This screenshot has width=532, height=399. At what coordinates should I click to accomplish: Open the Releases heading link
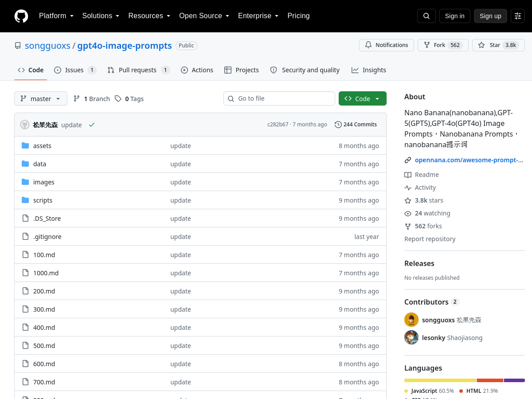(419, 263)
